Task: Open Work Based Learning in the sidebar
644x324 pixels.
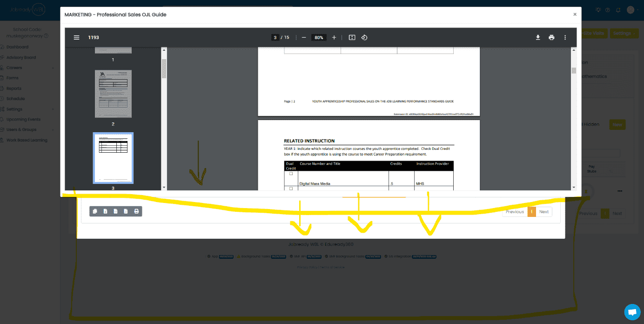Action: tap(27, 140)
